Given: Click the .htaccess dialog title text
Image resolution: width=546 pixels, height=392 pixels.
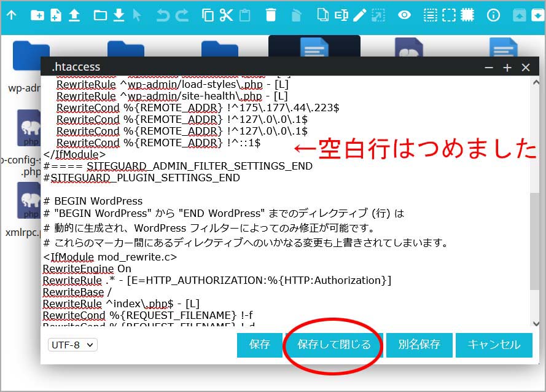Looking at the screenshot, I should pyautogui.click(x=76, y=67).
